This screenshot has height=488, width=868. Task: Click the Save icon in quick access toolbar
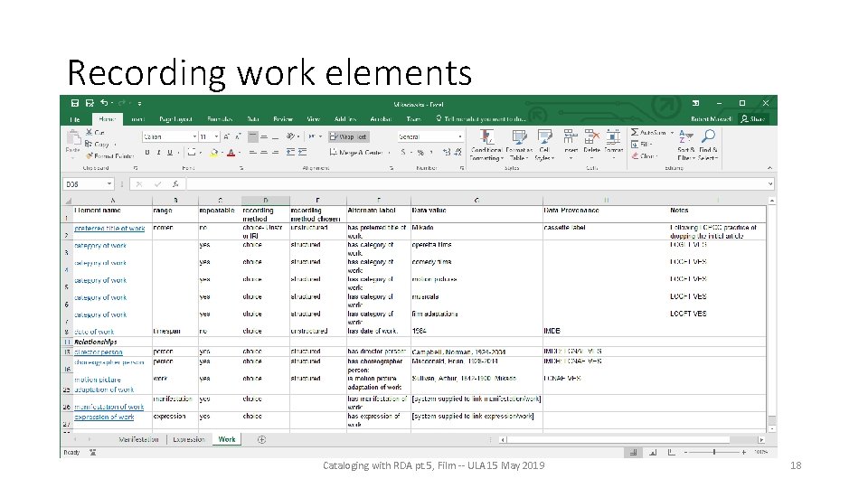point(75,103)
